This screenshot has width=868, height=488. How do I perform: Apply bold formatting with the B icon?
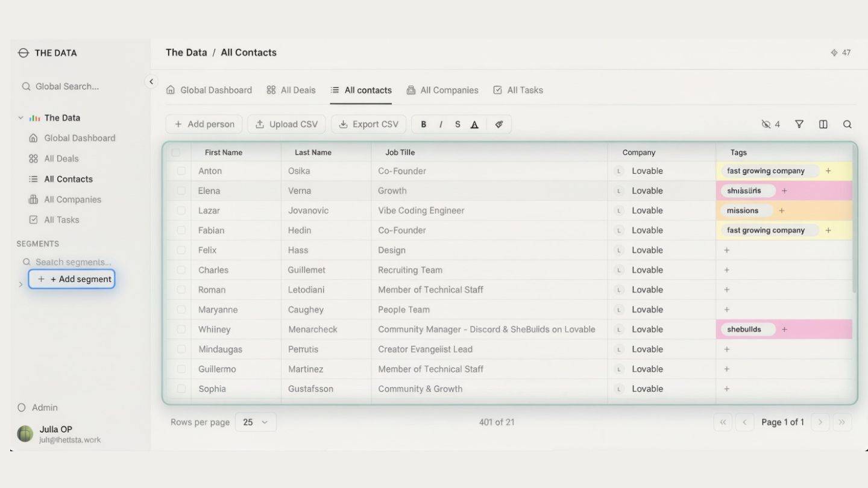424,124
